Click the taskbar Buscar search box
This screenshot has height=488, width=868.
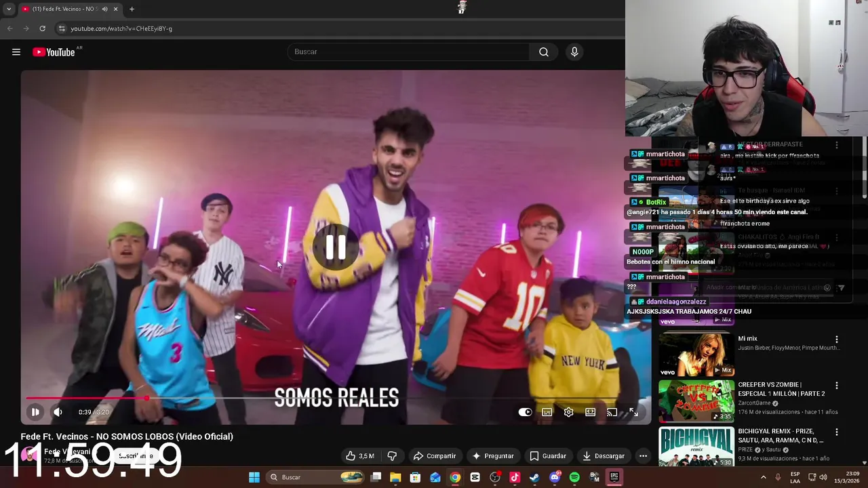[316, 477]
